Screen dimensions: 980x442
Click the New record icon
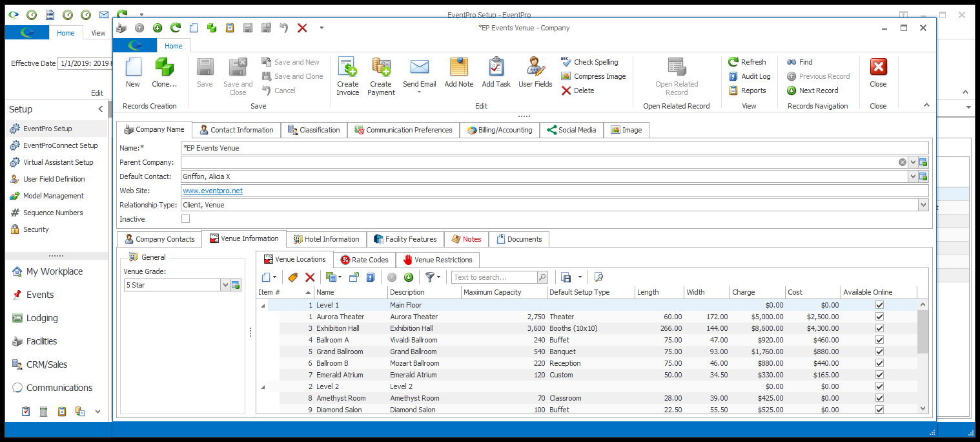[133, 67]
